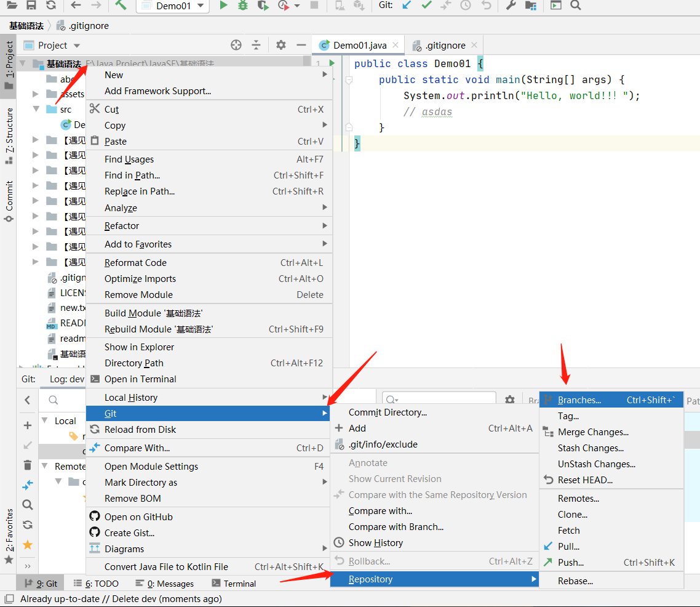Close the .gitignore tab
Screen dimensions: 700x607
[474, 45]
